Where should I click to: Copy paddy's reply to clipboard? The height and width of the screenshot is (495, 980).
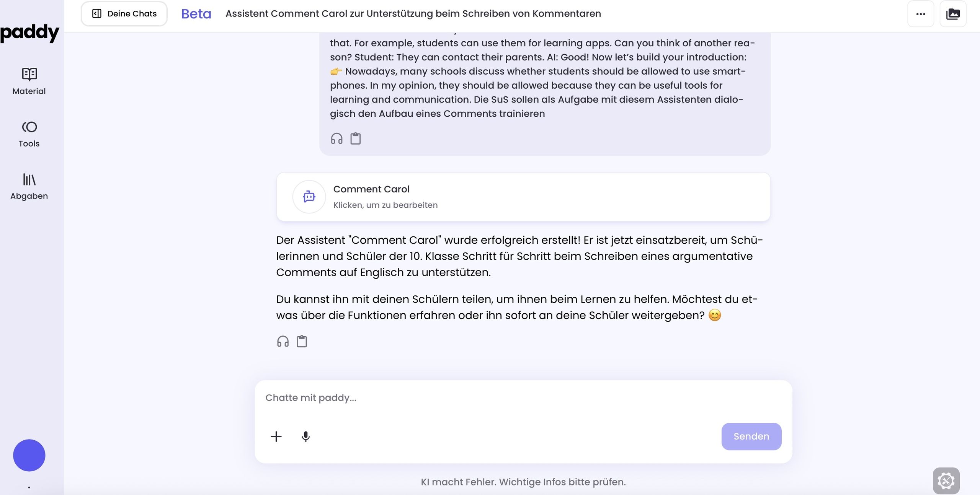[302, 341]
